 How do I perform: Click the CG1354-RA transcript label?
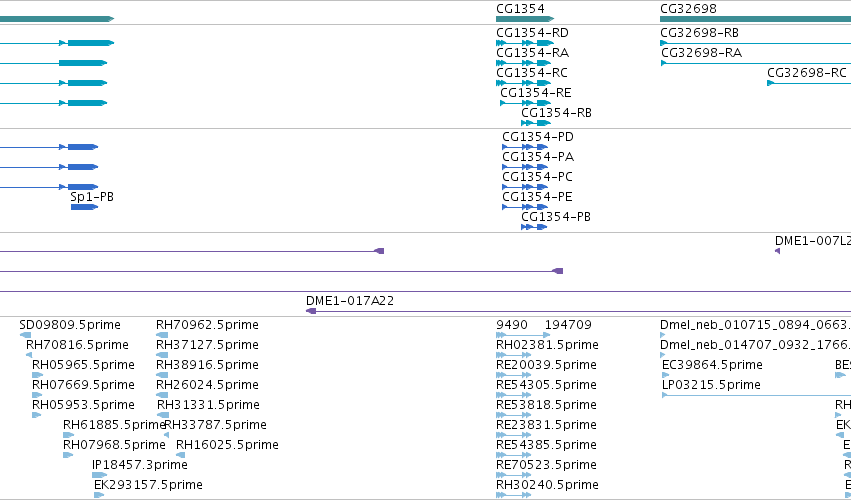click(532, 53)
